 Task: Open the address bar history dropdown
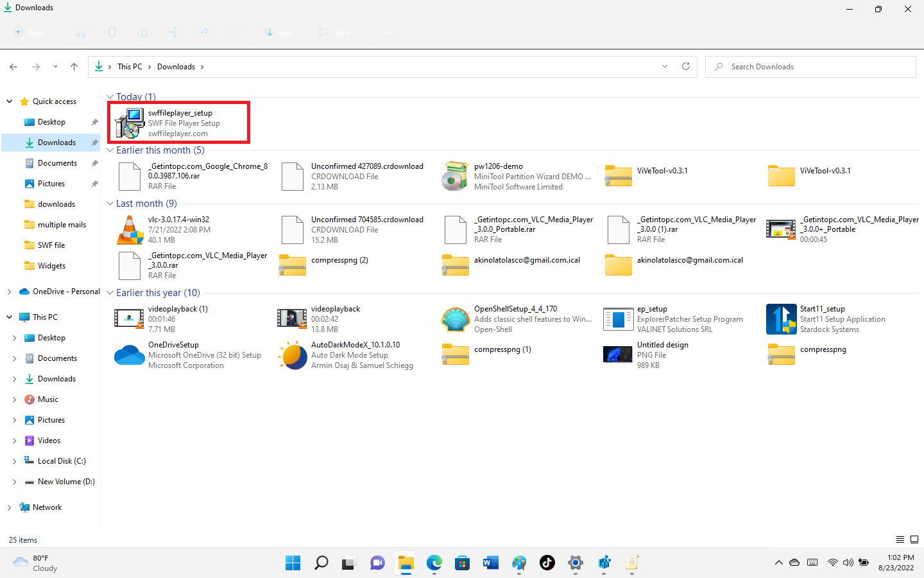665,67
